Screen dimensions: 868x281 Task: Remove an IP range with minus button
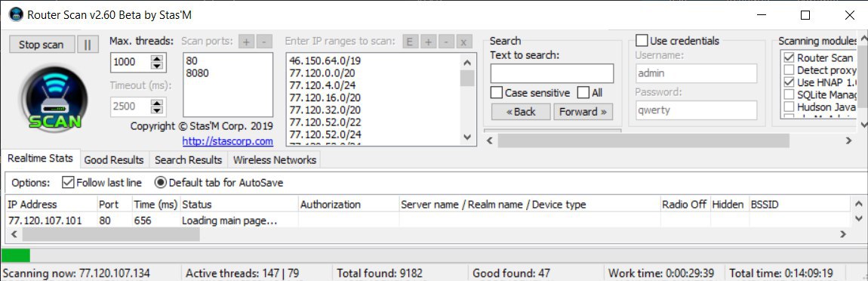(x=445, y=42)
